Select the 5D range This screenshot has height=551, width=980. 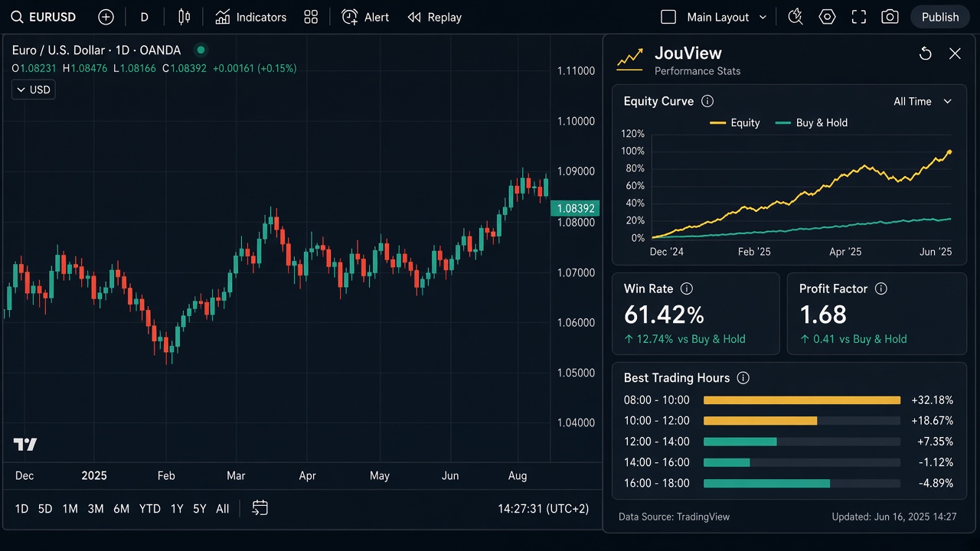45,509
